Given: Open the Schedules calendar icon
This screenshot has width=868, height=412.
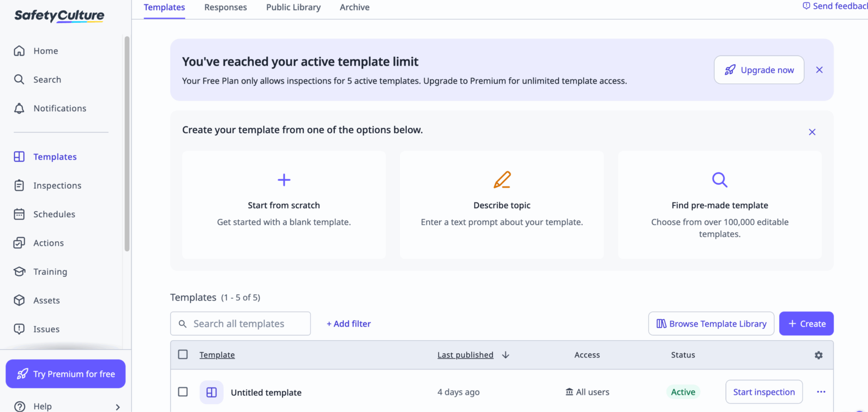Looking at the screenshot, I should tap(19, 214).
